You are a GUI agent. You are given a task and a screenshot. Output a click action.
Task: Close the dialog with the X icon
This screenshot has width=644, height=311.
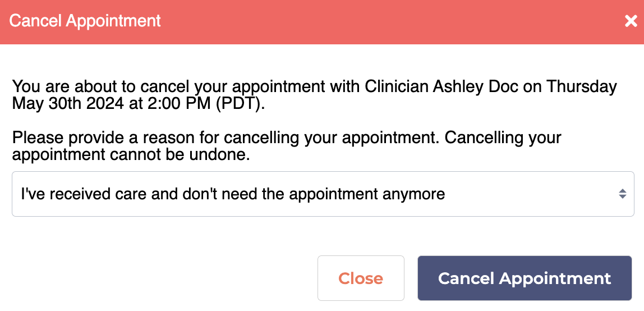click(631, 21)
